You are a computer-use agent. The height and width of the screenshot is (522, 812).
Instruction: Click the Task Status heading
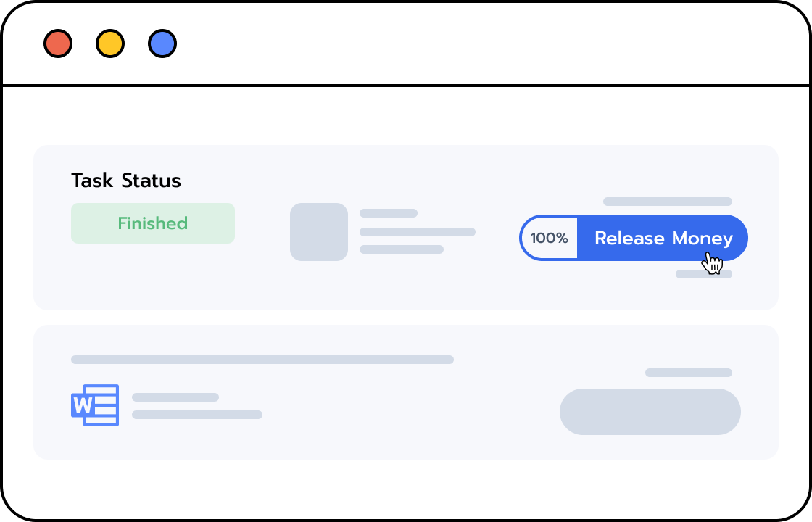tap(126, 181)
